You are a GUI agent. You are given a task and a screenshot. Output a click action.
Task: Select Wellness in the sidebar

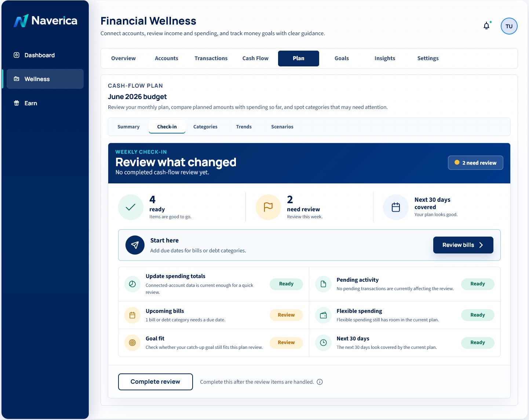(45, 79)
